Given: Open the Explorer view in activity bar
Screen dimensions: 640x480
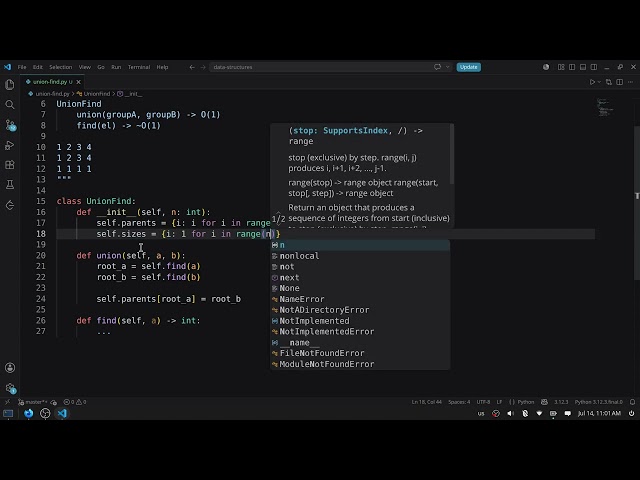Looking at the screenshot, I should point(10,84).
